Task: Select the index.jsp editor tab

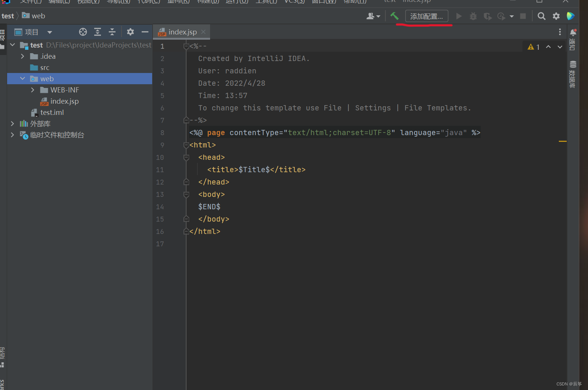Action: click(x=182, y=32)
